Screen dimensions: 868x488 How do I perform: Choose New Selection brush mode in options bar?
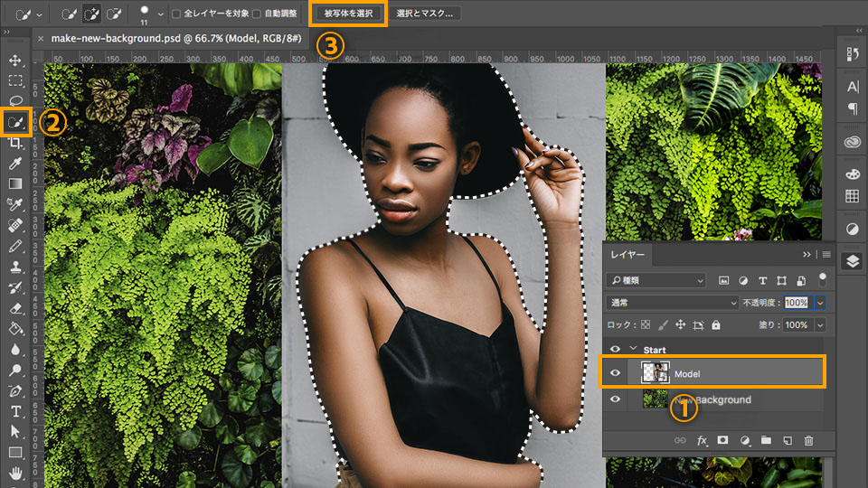point(70,14)
